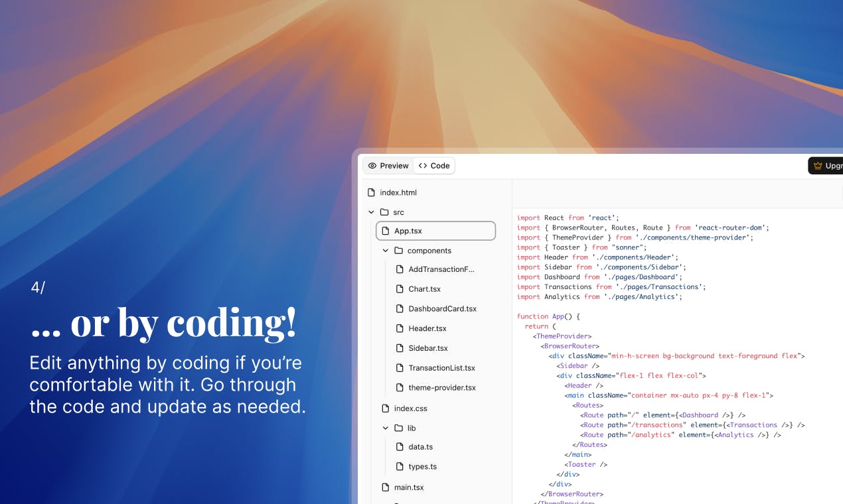This screenshot has height=504, width=843.
Task: Click the Chart.tsx file icon
Action: coord(400,289)
